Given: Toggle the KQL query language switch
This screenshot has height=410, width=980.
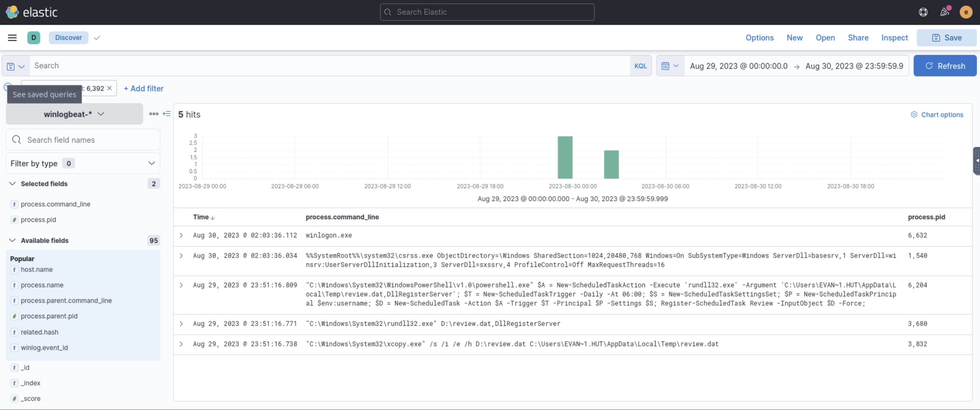Looking at the screenshot, I should coord(640,66).
